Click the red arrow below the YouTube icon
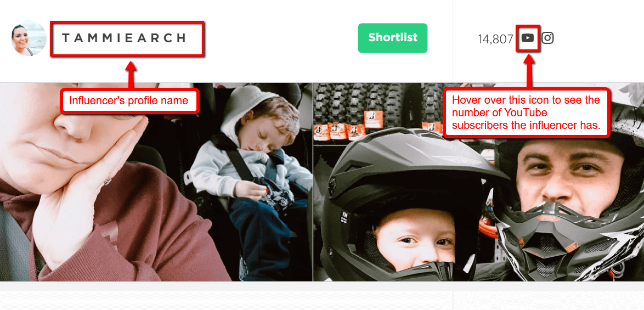644x310 pixels. click(x=529, y=70)
